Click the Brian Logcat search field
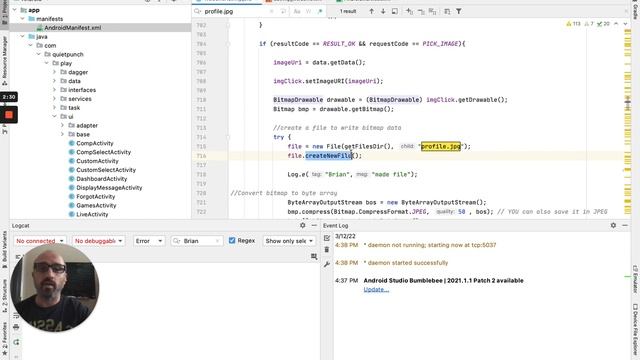This screenshot has width=640, height=360. (197, 241)
